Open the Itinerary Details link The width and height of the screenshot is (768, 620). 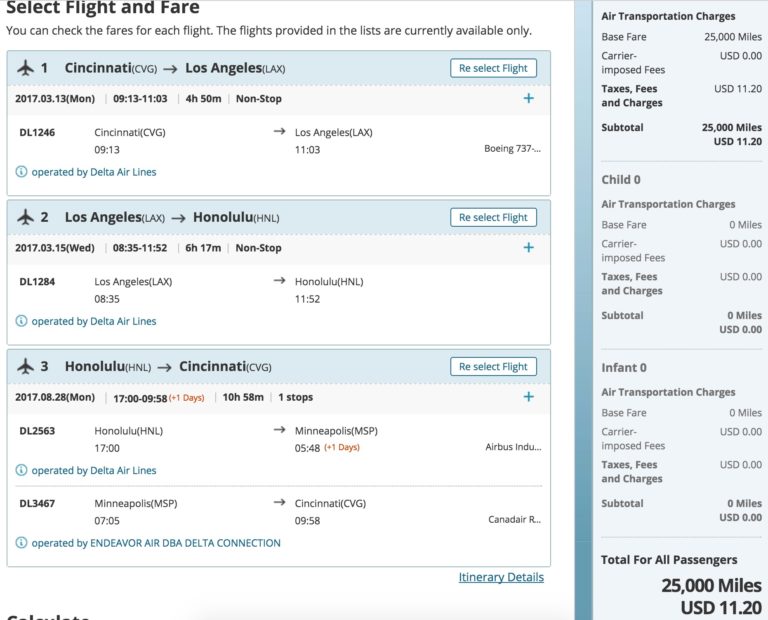(501, 577)
